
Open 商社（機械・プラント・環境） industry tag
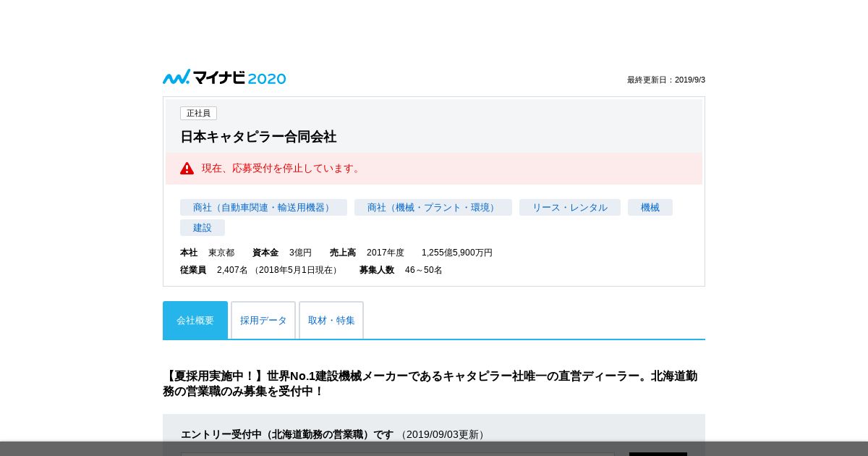pos(433,208)
